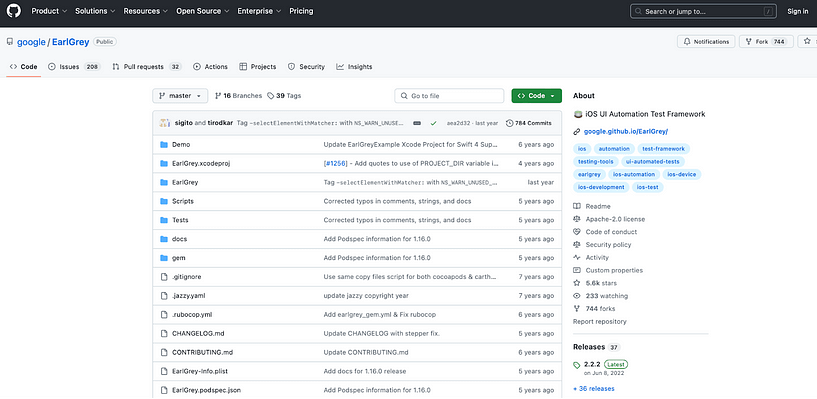This screenshot has width=817, height=399.
Task: Click the .gitignore file icon
Action: tap(164, 277)
